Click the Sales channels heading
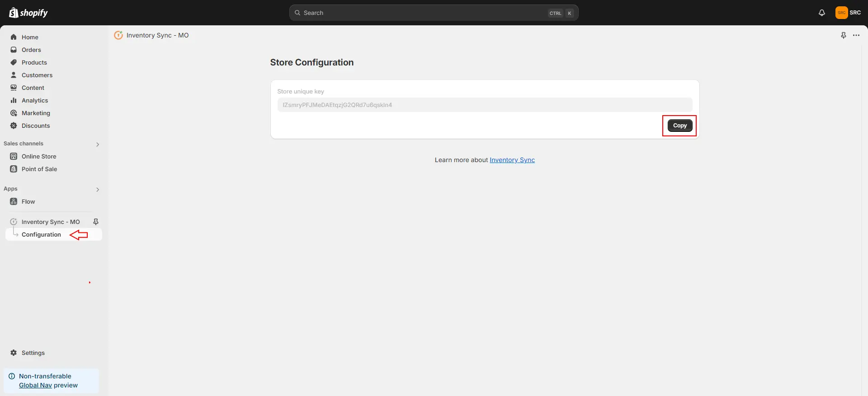This screenshot has width=868, height=396. point(24,144)
